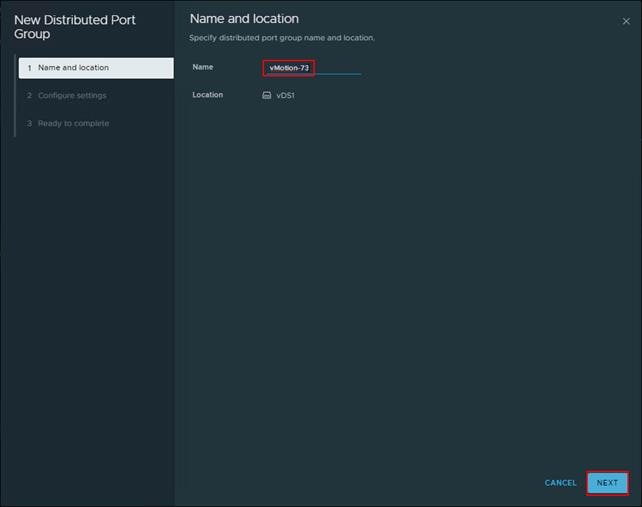Click the NEXT button
Screen dimensions: 642x507
pyautogui.click(x=607, y=483)
